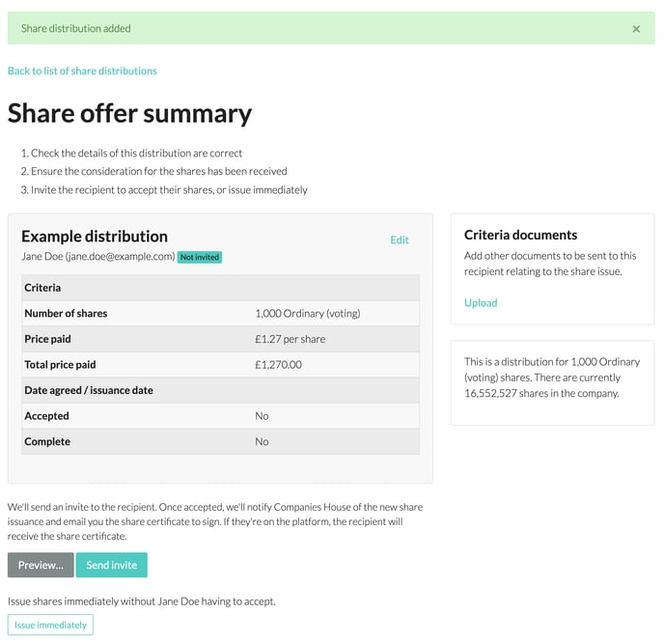Click 'Date agreed / issuance date' label

click(89, 390)
